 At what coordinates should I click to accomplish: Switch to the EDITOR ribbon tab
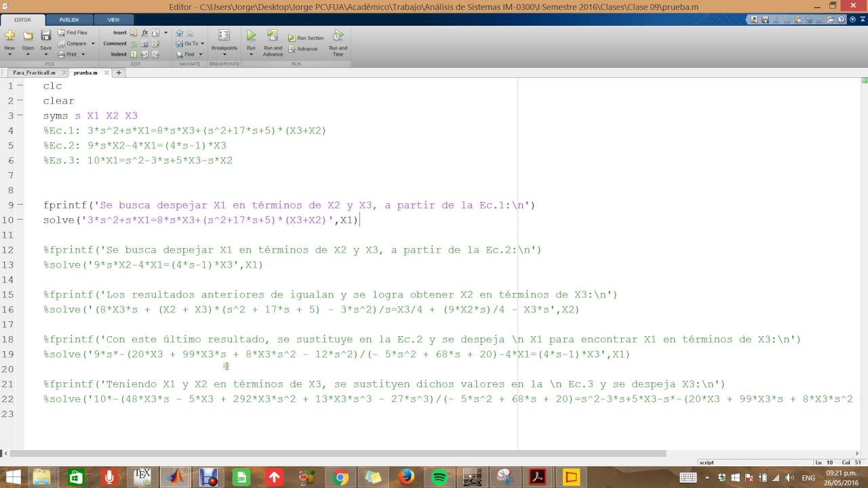(22, 20)
